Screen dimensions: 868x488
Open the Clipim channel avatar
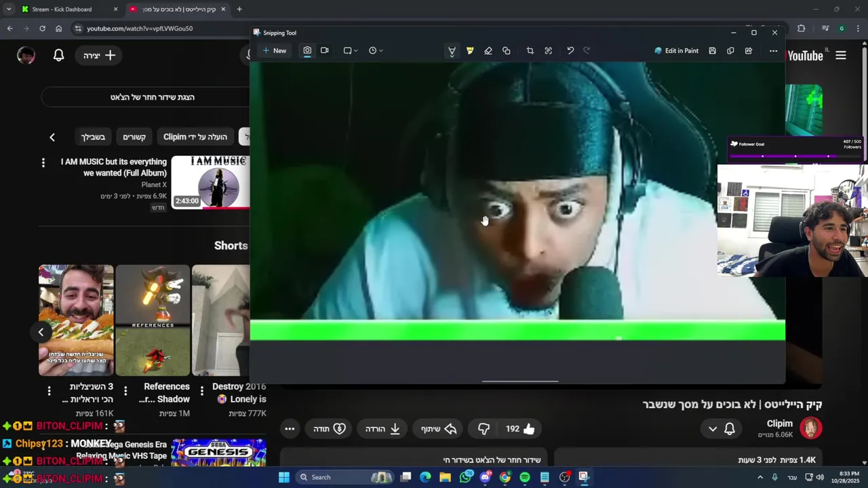pyautogui.click(x=810, y=428)
